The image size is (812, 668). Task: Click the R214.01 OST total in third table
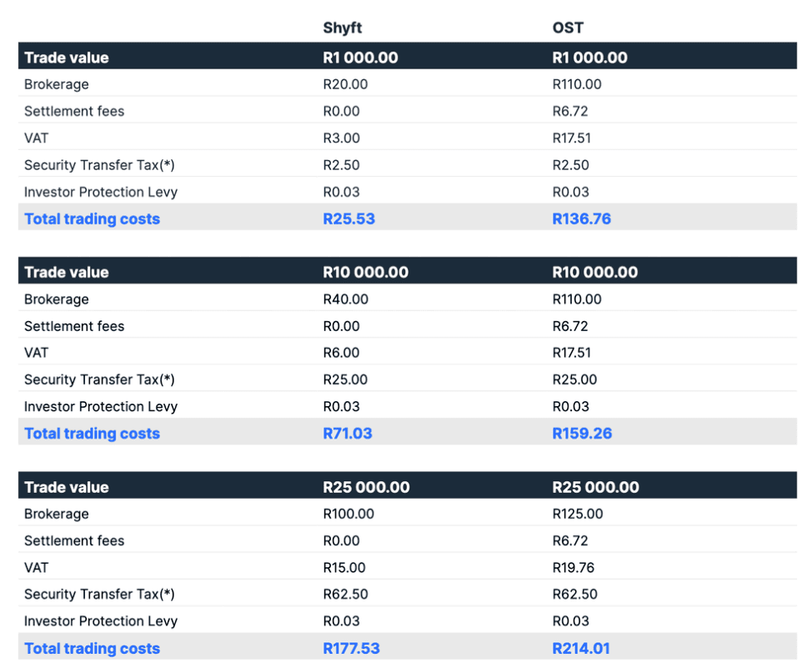point(581,648)
